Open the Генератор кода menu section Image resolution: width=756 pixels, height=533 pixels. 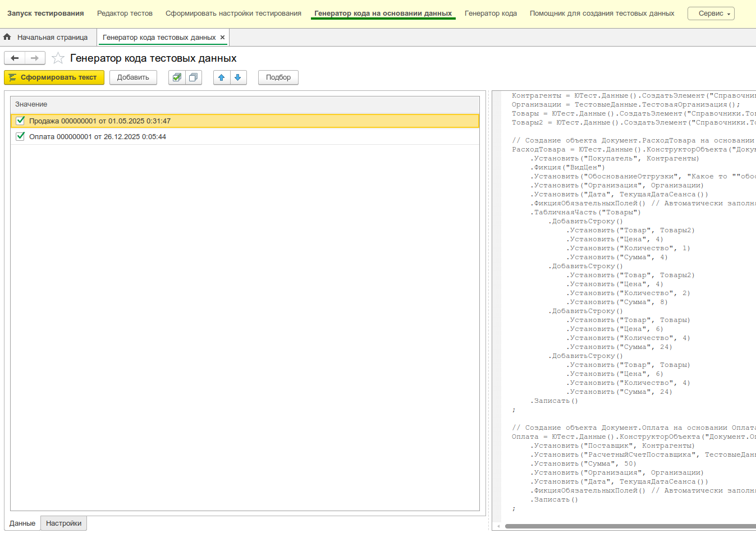coord(491,13)
